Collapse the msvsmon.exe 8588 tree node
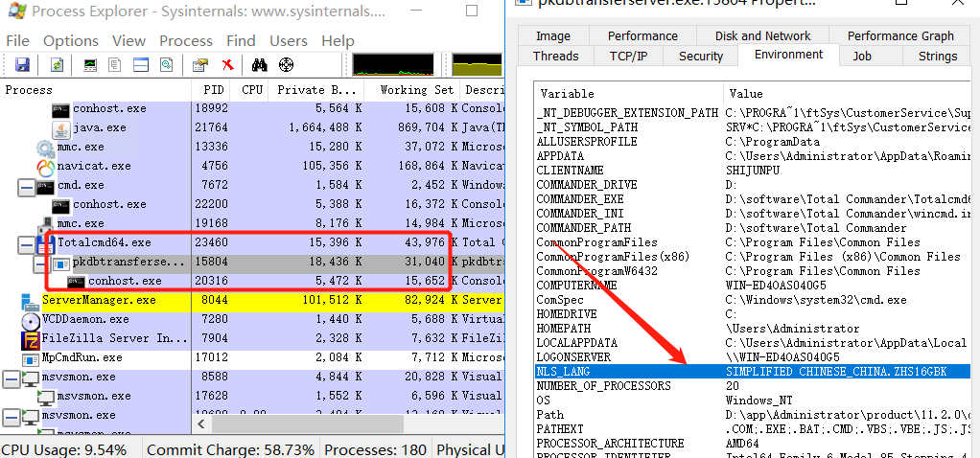 (x=11, y=378)
